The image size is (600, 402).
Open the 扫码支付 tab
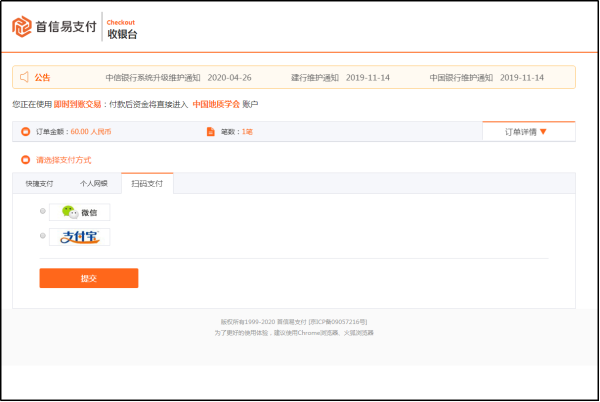[x=147, y=184]
